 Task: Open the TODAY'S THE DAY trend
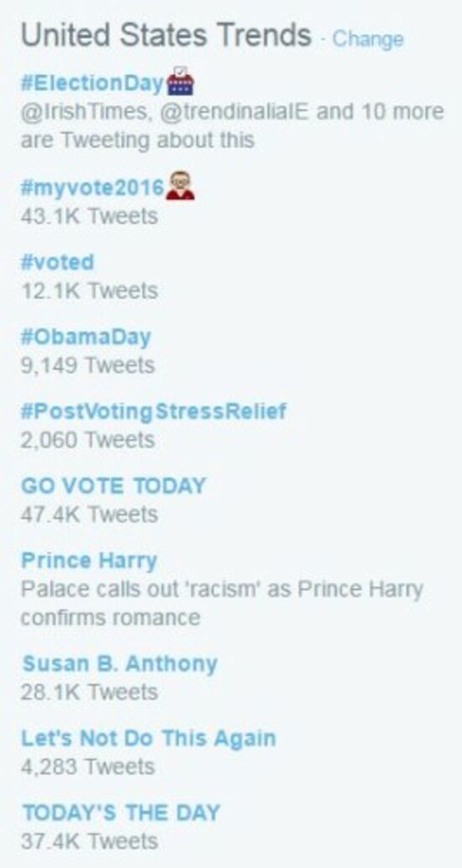[x=121, y=813]
